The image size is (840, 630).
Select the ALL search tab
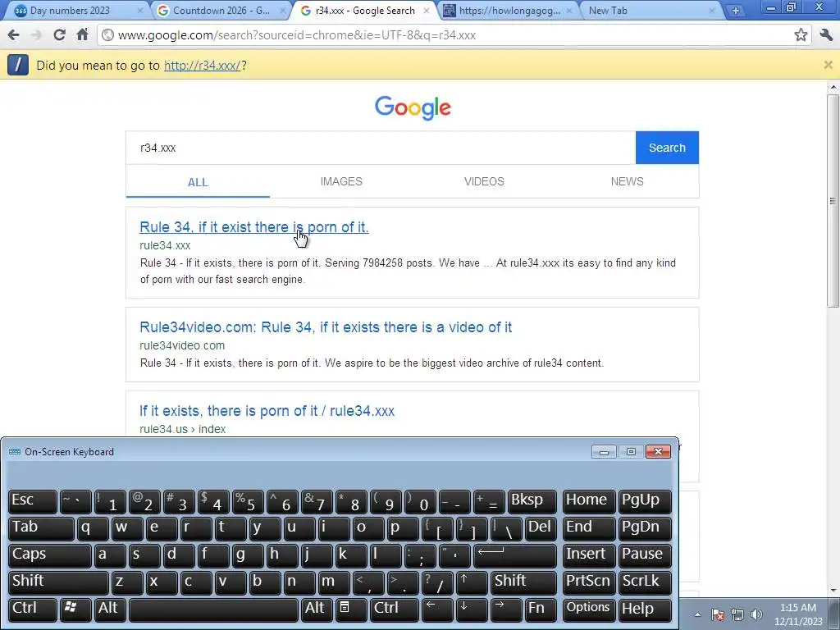tap(198, 182)
